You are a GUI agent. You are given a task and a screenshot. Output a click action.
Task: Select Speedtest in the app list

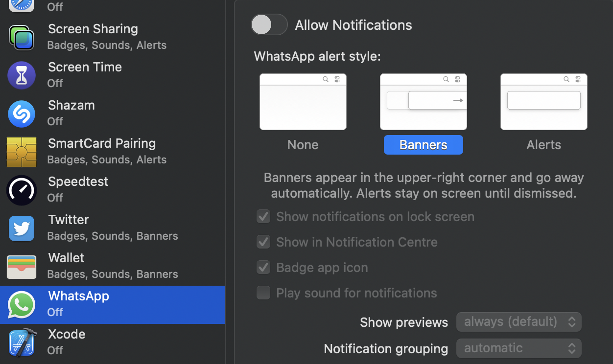pos(113,189)
